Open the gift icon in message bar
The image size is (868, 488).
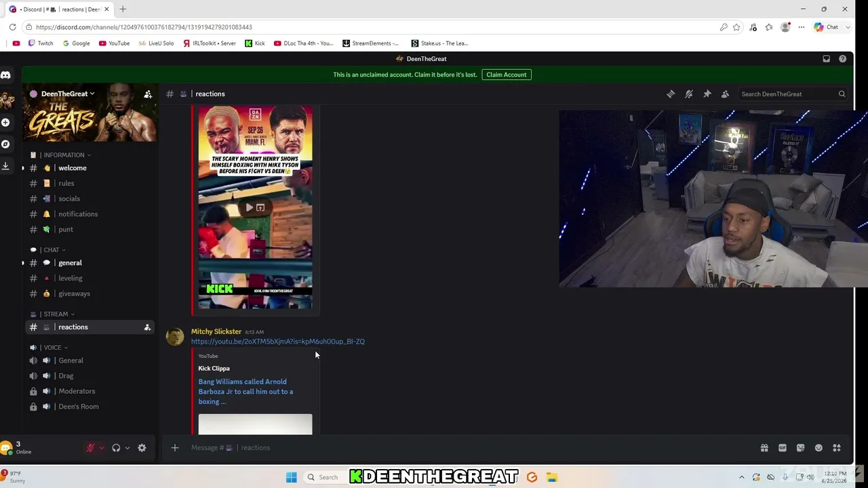(764, 448)
